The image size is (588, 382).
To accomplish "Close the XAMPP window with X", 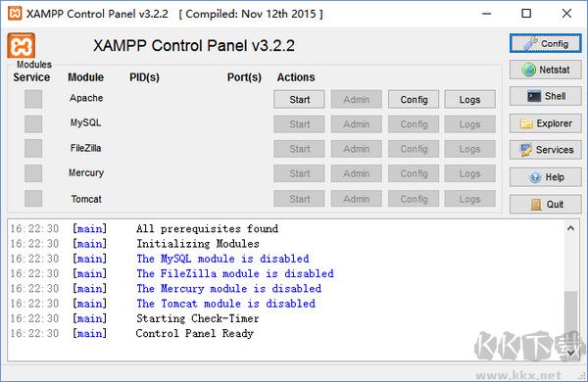I will [x=566, y=14].
